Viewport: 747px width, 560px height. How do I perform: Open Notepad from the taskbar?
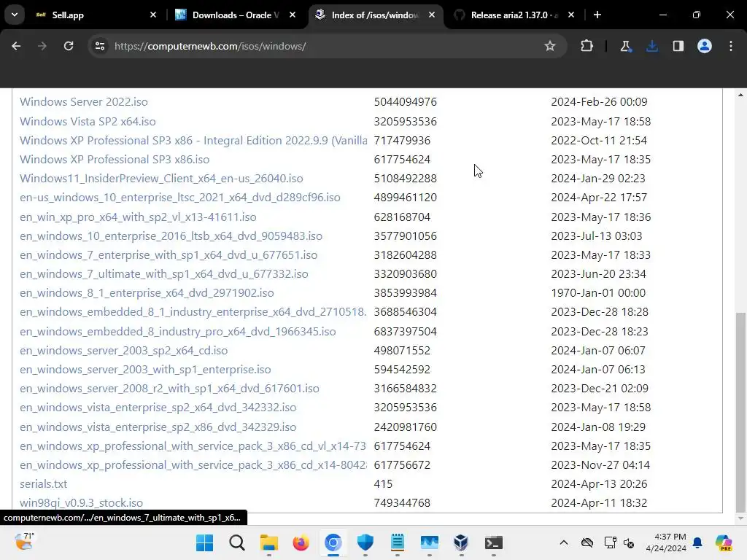[398, 542]
